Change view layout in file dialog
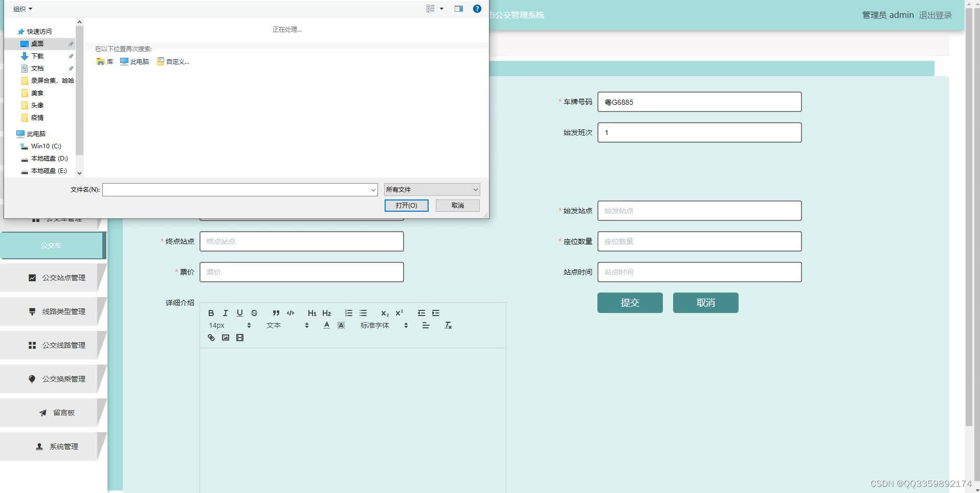This screenshot has height=493, width=980. (430, 9)
